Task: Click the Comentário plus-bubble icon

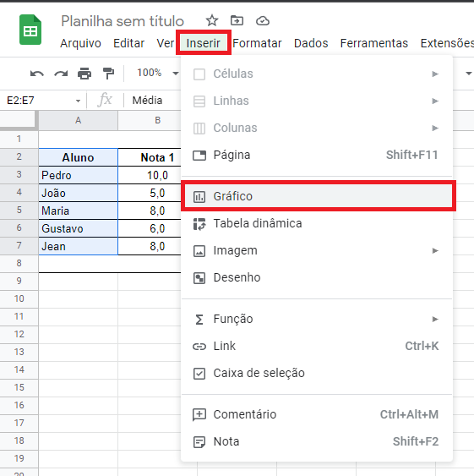Action: click(199, 414)
